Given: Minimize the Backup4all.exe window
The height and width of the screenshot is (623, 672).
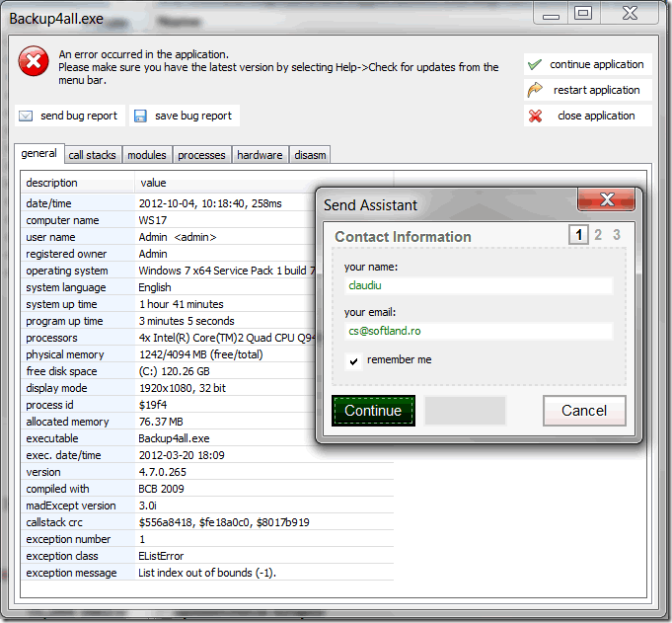Looking at the screenshot, I should [x=551, y=13].
